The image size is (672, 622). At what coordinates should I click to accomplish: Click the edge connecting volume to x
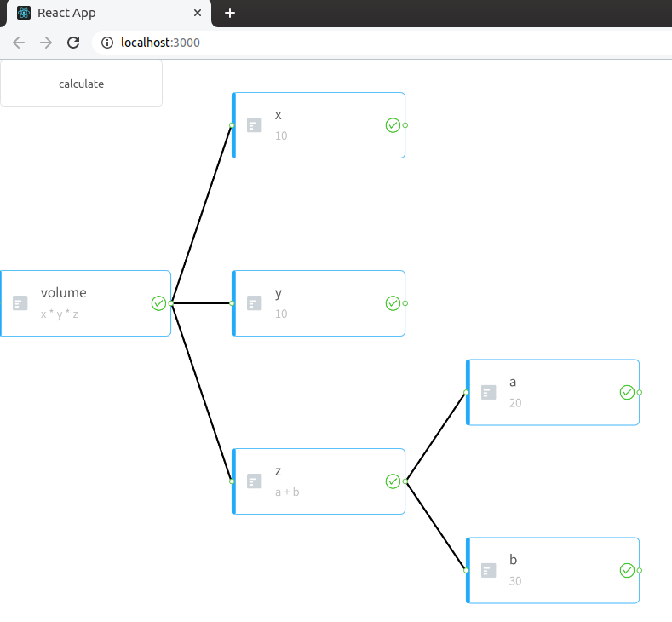point(201,215)
